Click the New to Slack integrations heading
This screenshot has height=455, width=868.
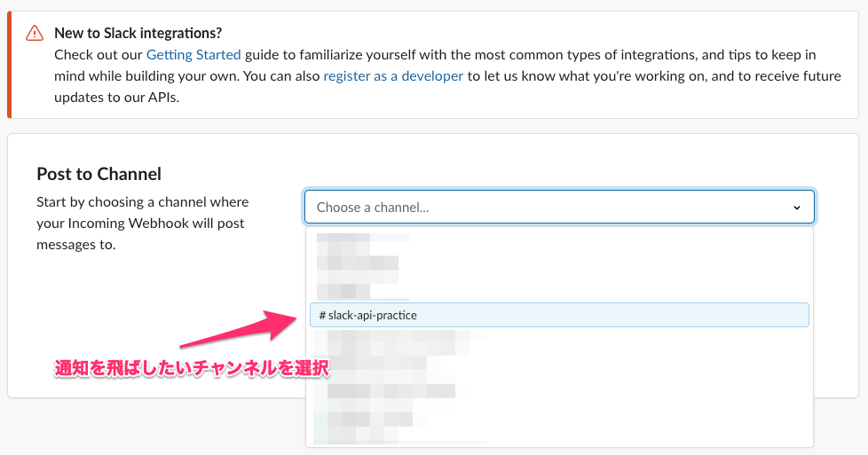click(138, 33)
